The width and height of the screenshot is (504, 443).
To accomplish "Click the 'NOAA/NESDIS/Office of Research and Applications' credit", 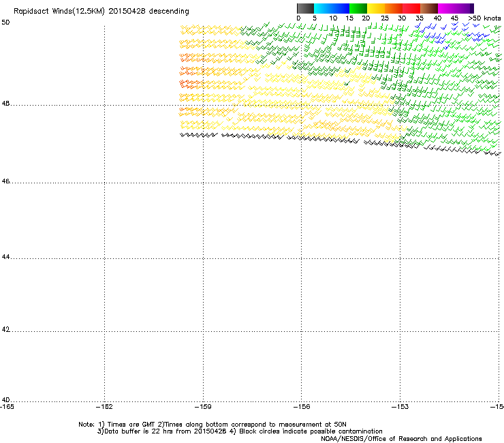I will (401, 439).
